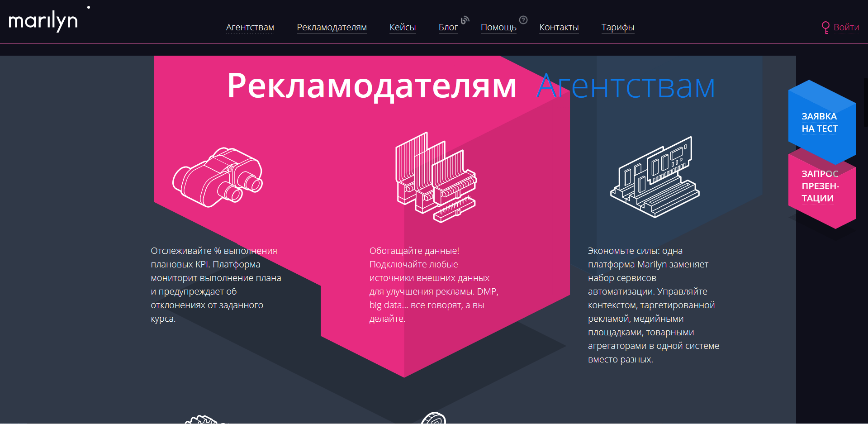This screenshot has height=424, width=868.
Task: Navigate to Контакты
Action: tap(559, 28)
